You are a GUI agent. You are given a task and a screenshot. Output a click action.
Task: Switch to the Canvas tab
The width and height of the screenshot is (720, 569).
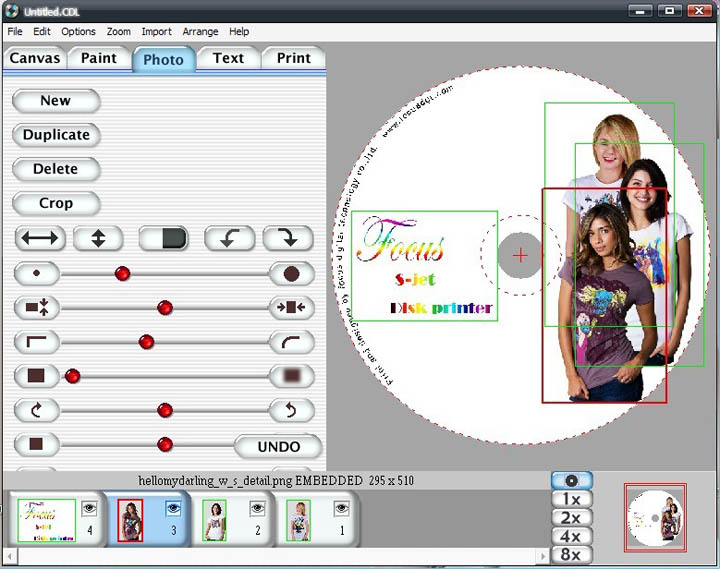coord(35,58)
